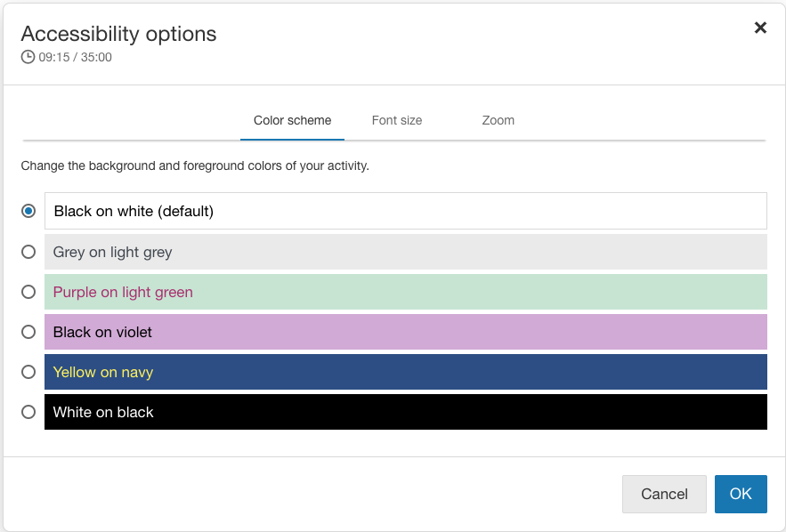Screen dimensions: 786x532
Task: Click the Black on violet color bar
Action: [x=405, y=332]
